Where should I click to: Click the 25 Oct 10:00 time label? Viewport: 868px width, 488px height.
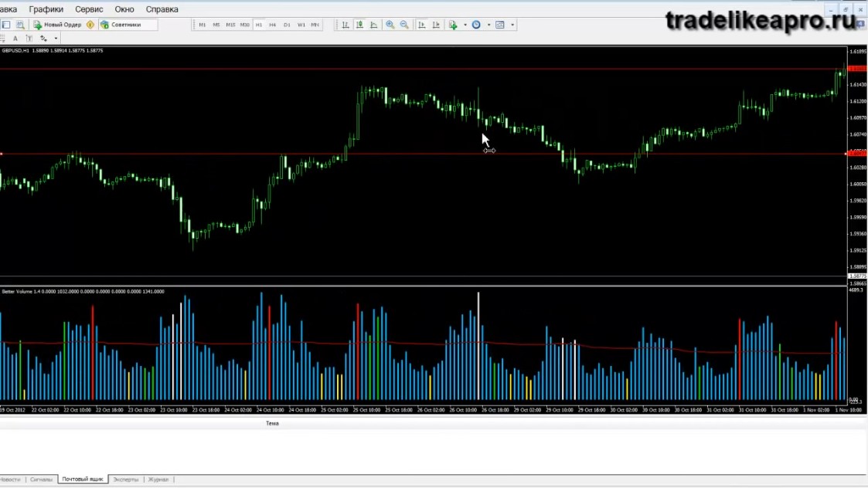(x=366, y=410)
